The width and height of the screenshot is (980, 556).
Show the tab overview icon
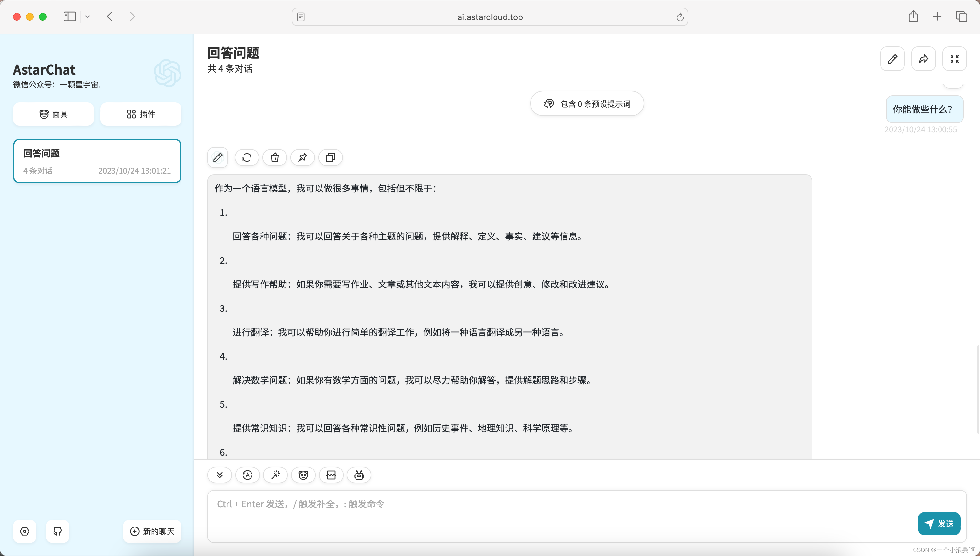[x=961, y=17]
